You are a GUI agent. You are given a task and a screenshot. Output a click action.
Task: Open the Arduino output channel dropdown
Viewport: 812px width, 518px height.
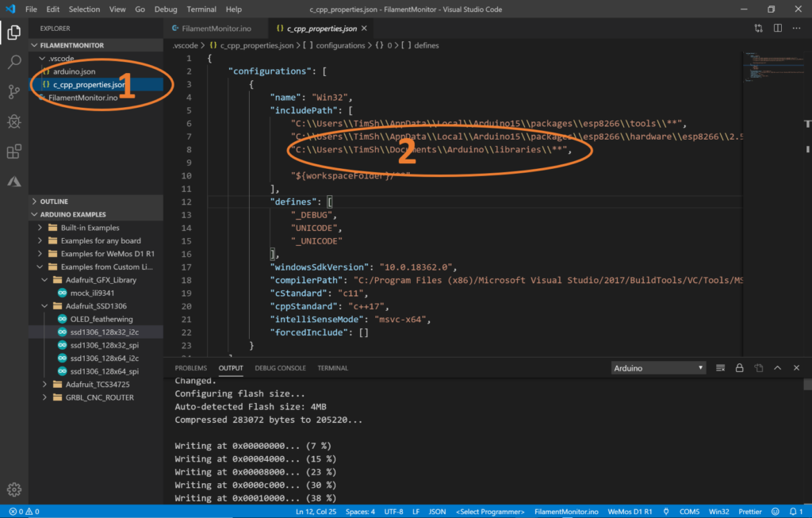pyautogui.click(x=658, y=368)
